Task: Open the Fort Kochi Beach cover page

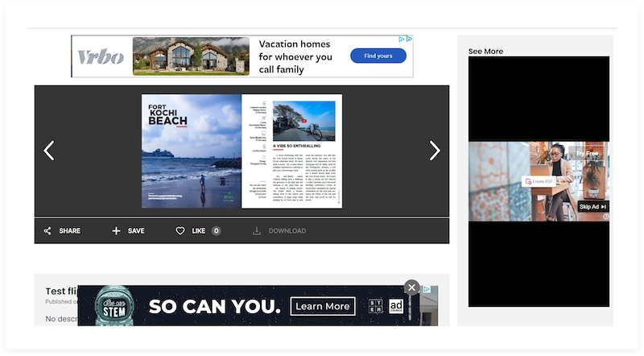Action: (x=192, y=151)
